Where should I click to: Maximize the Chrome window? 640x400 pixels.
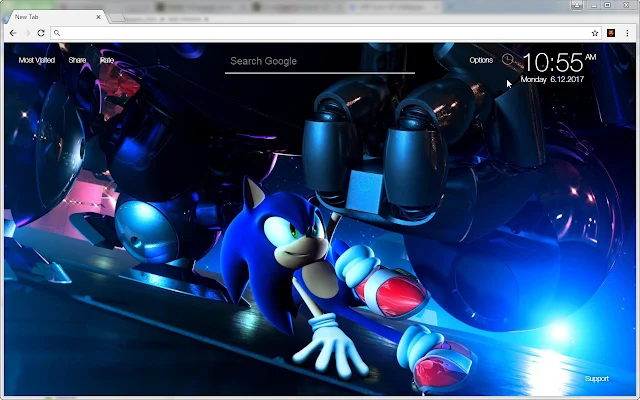point(607,5)
